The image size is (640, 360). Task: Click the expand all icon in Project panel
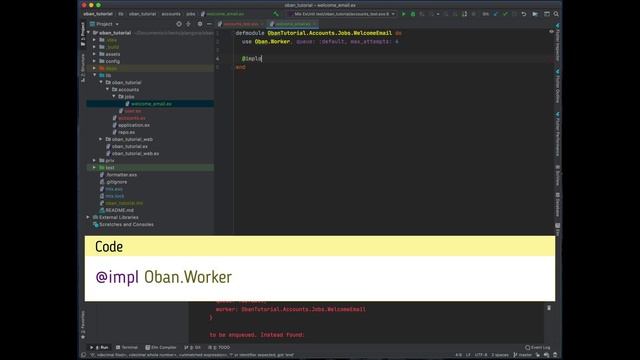pyautogui.click(x=188, y=24)
